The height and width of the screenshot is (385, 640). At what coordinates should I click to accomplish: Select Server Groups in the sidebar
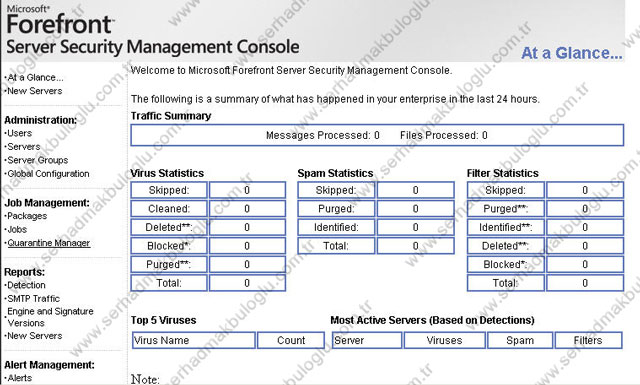(38, 160)
